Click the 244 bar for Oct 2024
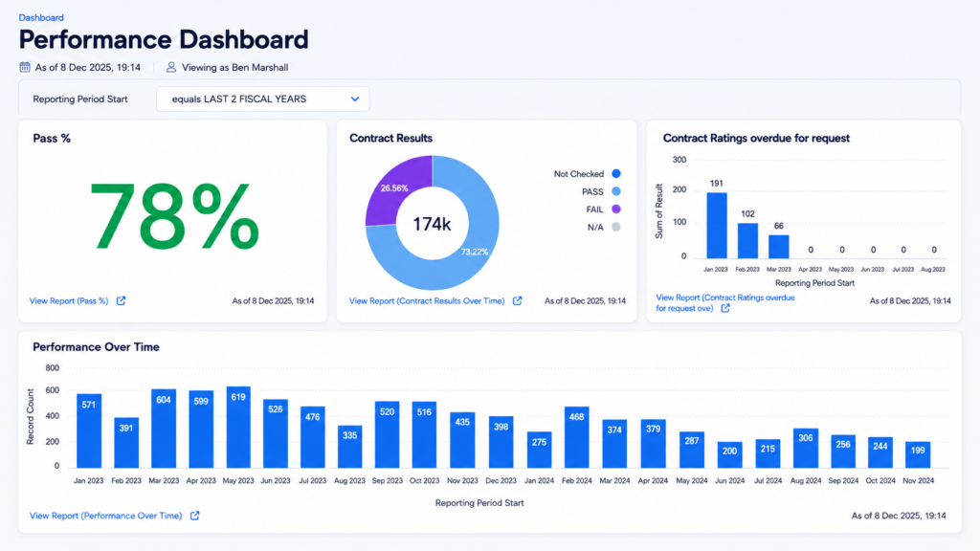 (880, 452)
